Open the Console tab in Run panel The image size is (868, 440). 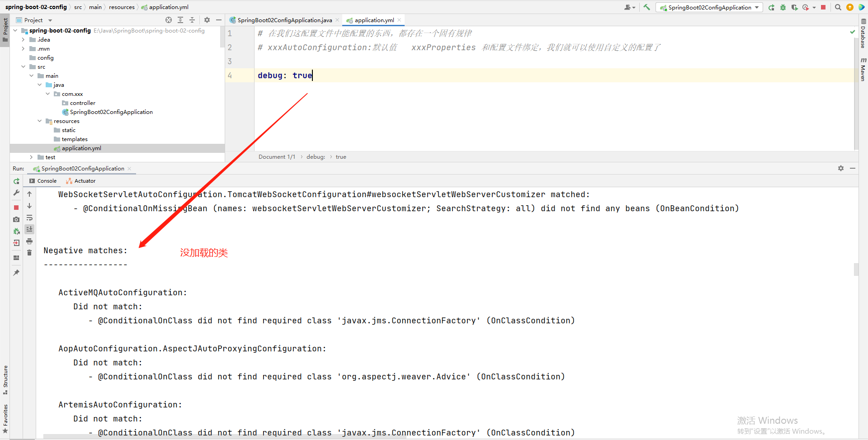(43, 181)
